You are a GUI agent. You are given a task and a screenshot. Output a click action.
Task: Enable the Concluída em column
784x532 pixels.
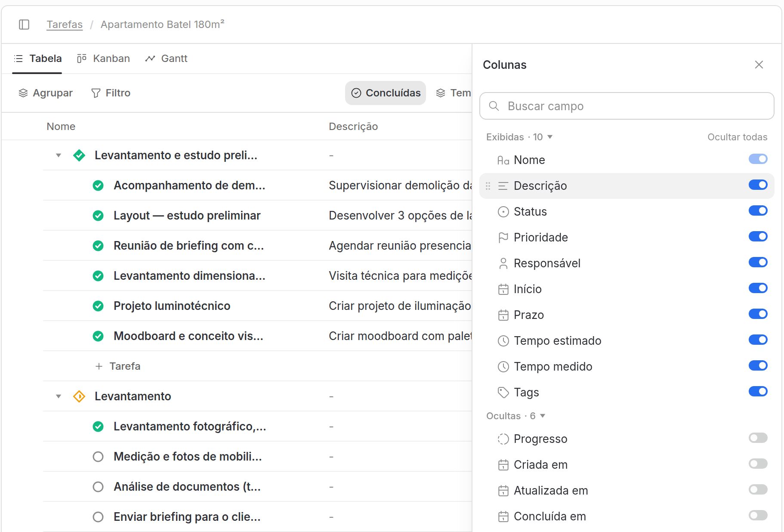pos(758,516)
